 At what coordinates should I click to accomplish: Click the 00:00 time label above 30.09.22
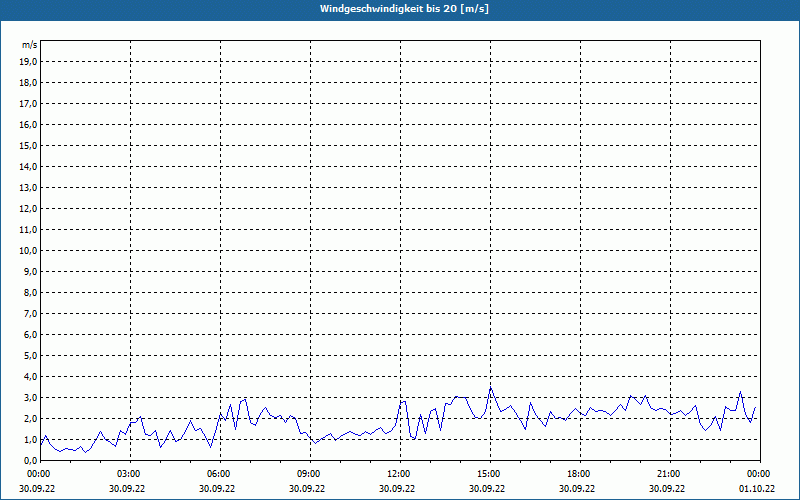38,474
